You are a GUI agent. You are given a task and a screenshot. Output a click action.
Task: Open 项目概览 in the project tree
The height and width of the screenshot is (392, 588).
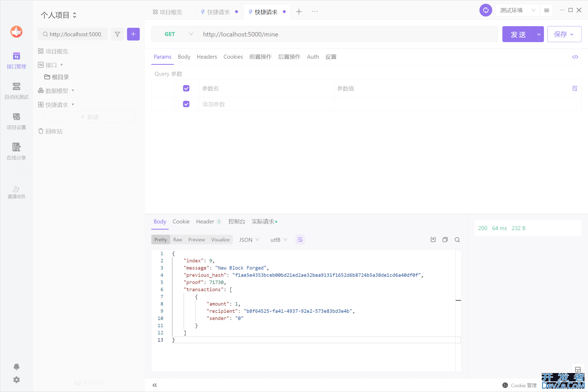tap(53, 51)
